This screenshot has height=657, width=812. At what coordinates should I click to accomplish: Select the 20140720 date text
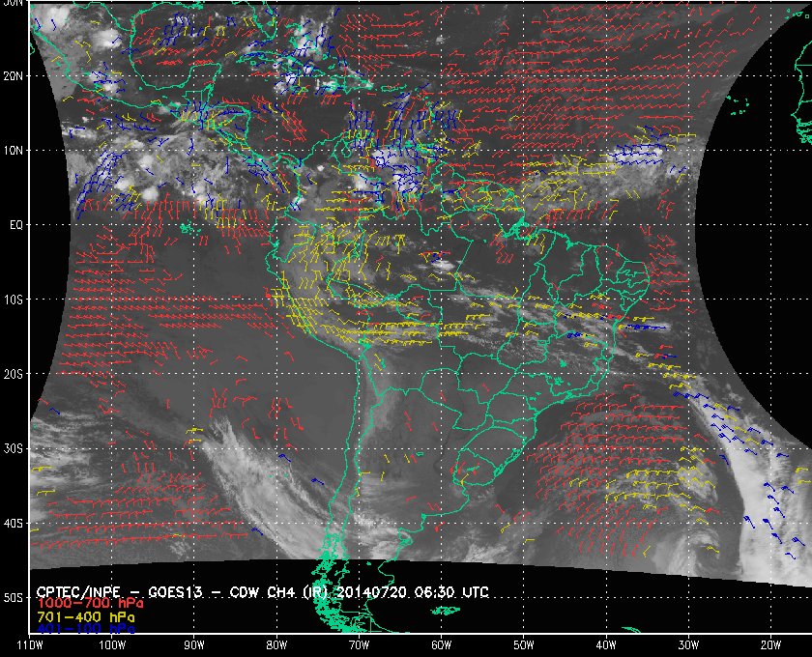click(x=371, y=592)
